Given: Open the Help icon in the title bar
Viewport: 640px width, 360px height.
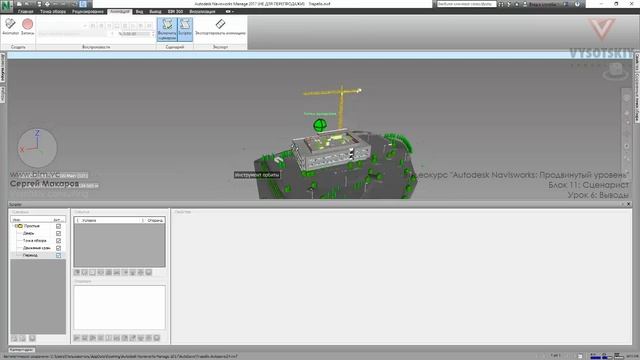Looking at the screenshot, I should (577, 4).
